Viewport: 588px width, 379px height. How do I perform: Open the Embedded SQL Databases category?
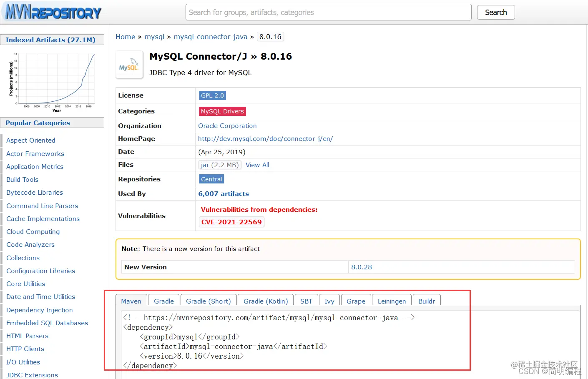point(47,323)
